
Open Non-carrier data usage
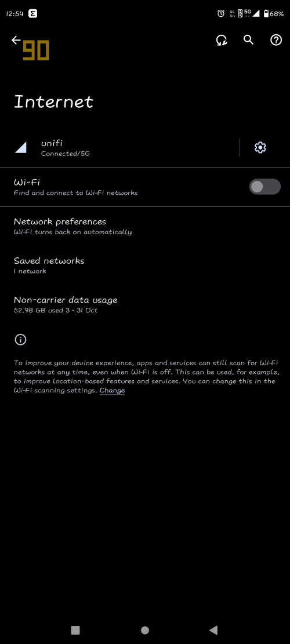[145, 304]
